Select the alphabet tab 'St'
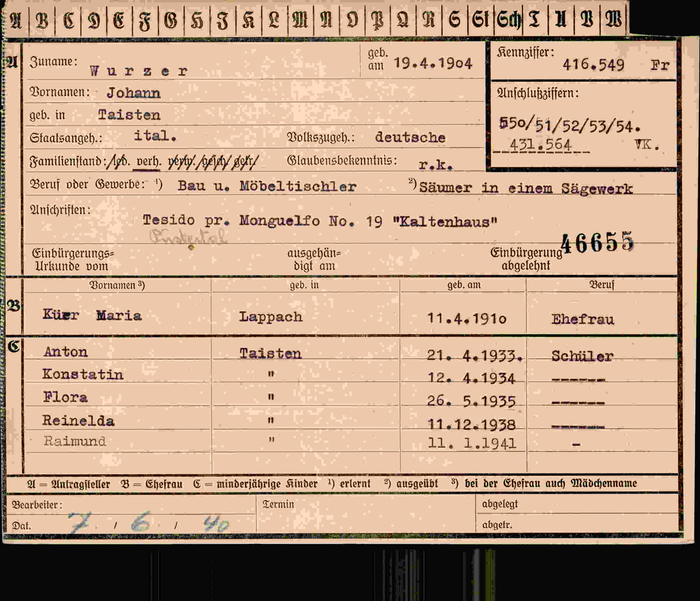 point(481,20)
